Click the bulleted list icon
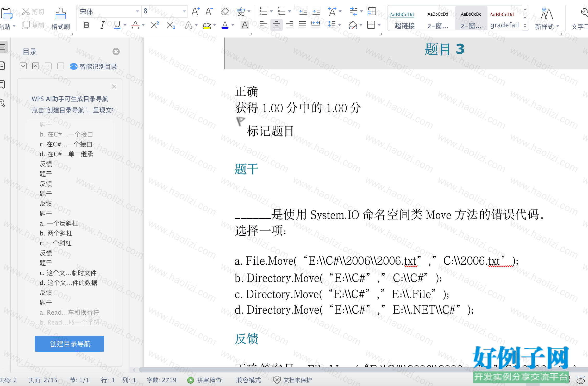 point(264,11)
